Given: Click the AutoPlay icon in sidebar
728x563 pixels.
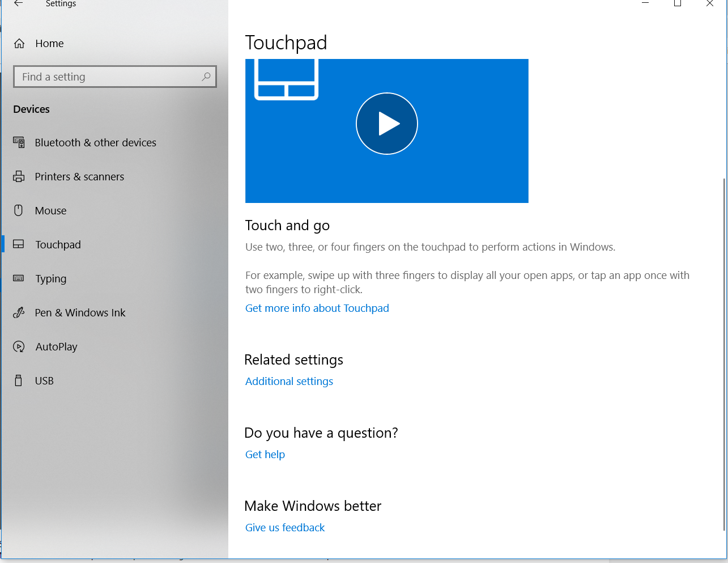Looking at the screenshot, I should click(19, 346).
